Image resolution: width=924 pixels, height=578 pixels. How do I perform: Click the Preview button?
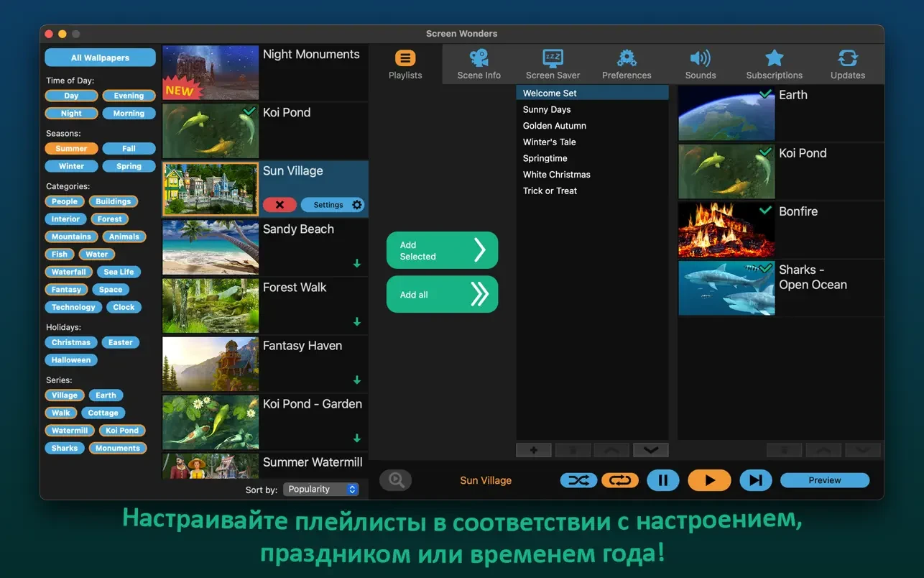click(x=824, y=480)
